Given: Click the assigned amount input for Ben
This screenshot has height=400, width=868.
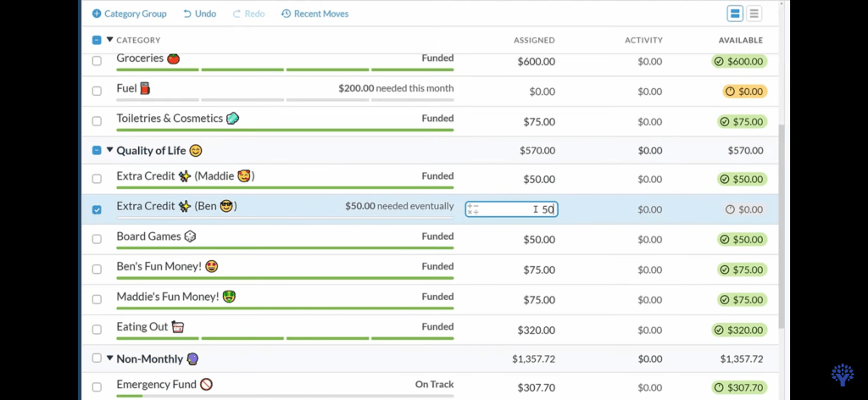Looking at the screenshot, I should (x=511, y=209).
